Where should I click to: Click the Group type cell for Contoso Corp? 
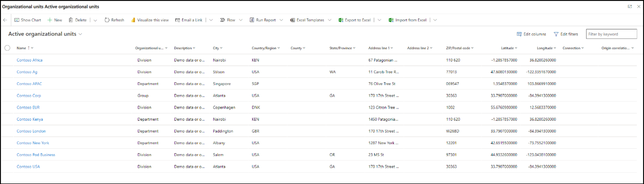[x=143, y=95]
